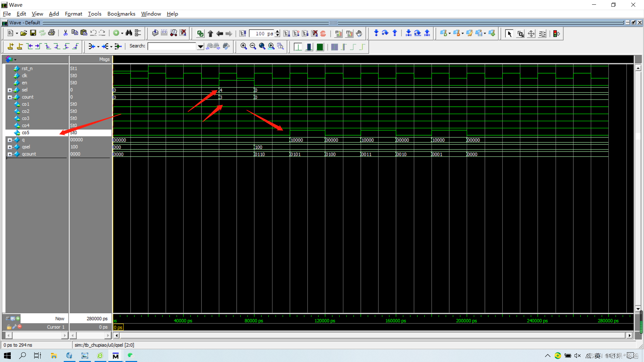Click the Find binoculars icon
Screen dimensions: 644x362
[x=129, y=33]
